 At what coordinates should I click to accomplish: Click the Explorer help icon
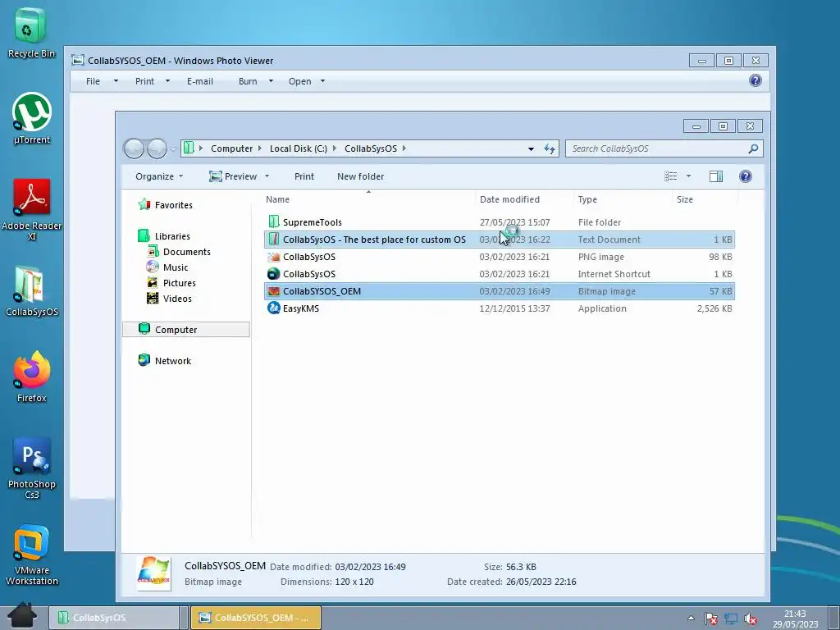[x=745, y=176]
